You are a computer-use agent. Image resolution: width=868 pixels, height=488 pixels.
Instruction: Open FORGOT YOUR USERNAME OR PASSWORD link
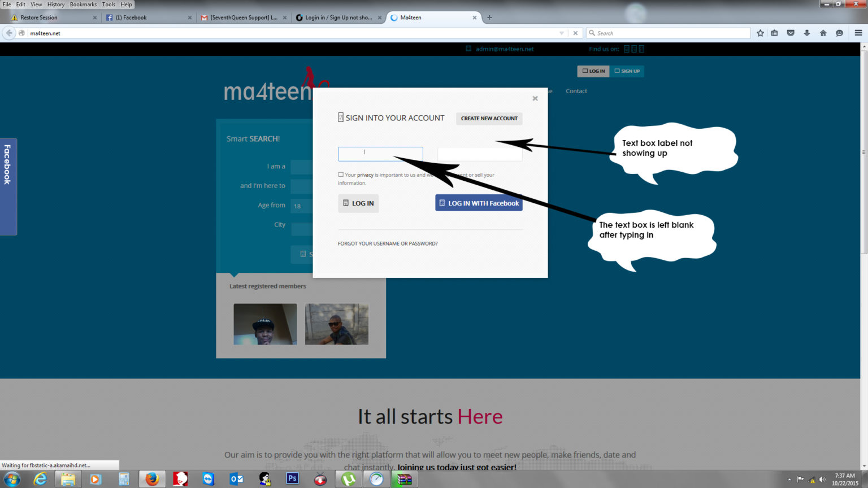coord(388,243)
